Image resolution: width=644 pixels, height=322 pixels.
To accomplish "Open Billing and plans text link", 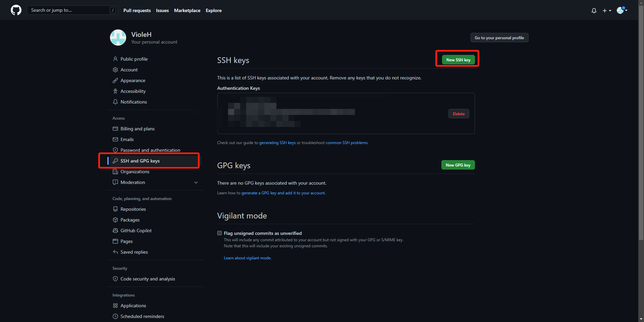I will [138, 129].
